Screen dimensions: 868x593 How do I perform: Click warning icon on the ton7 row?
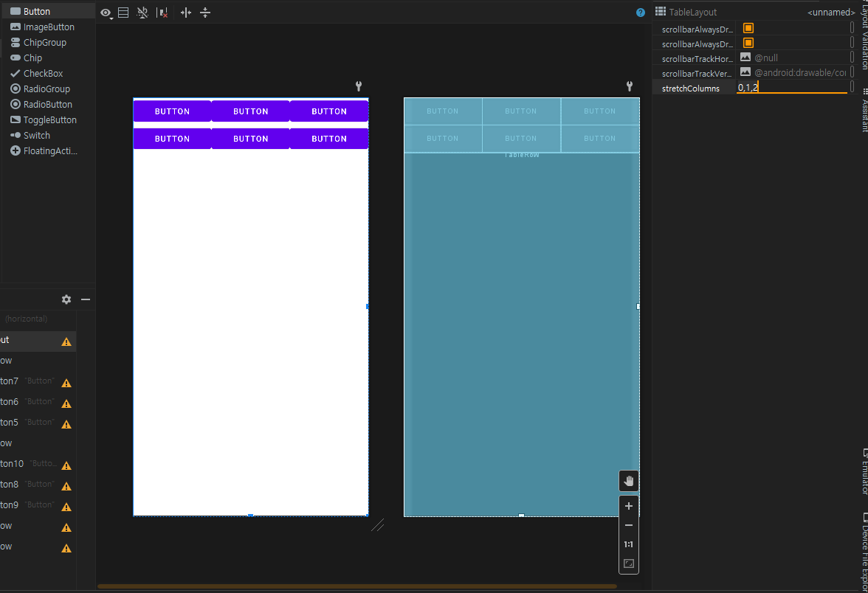[x=66, y=383]
